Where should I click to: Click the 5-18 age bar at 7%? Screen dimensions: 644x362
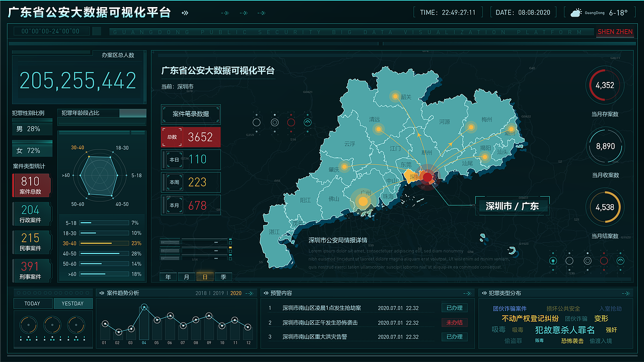pyautogui.click(x=104, y=223)
